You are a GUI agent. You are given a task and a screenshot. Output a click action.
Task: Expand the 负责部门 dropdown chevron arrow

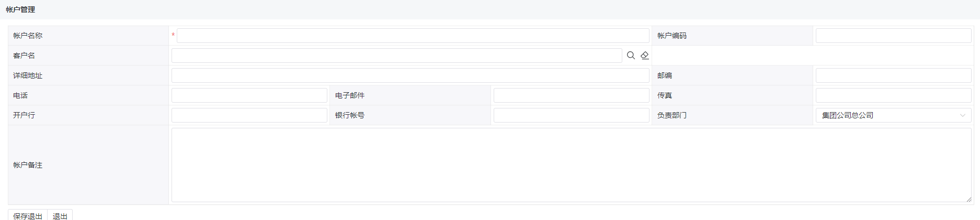963,115
